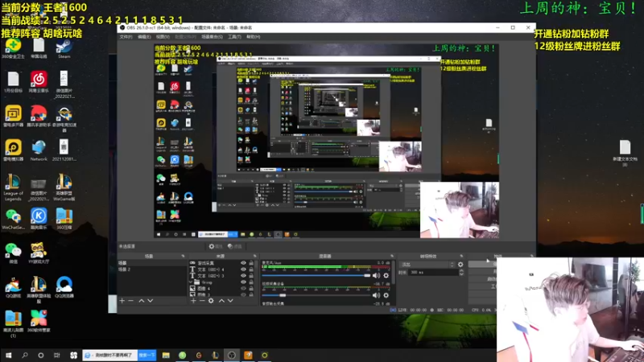Image resolution: width=644 pixels, height=362 pixels.
Task: Open the 腾讯手游助手 desktop shortcut
Action: [x=39, y=116]
